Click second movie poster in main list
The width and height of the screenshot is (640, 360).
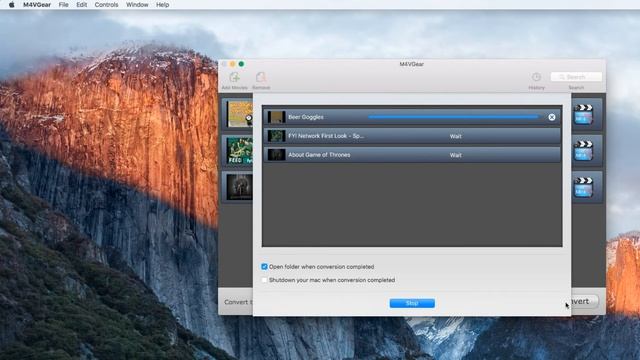(240, 151)
